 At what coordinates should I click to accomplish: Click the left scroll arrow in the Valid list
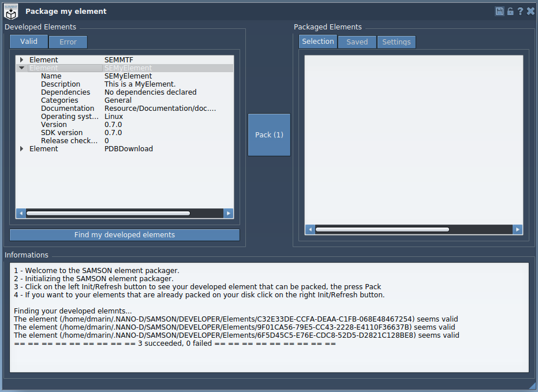pos(21,213)
